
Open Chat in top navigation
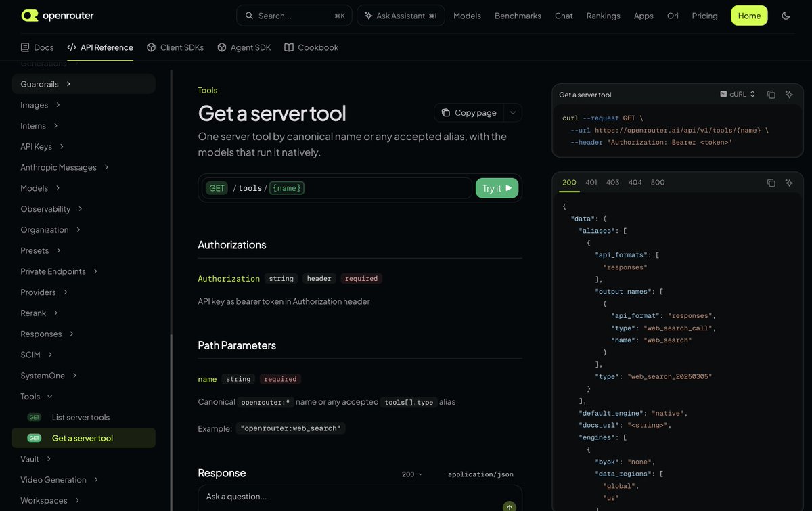tap(564, 16)
